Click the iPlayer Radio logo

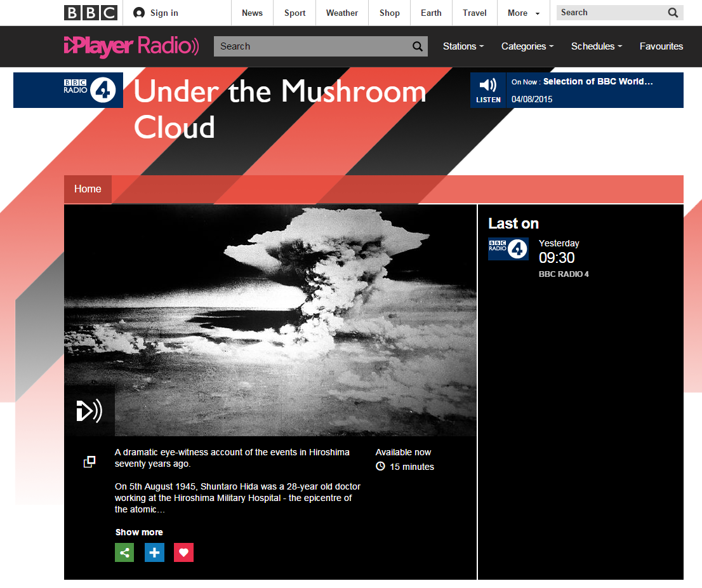click(x=131, y=46)
